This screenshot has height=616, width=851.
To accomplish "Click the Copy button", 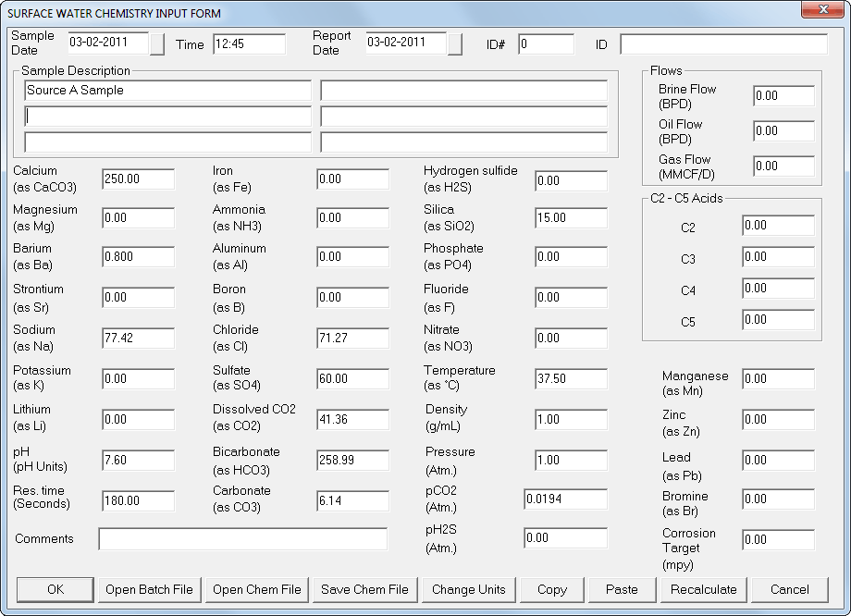I will (x=552, y=589).
